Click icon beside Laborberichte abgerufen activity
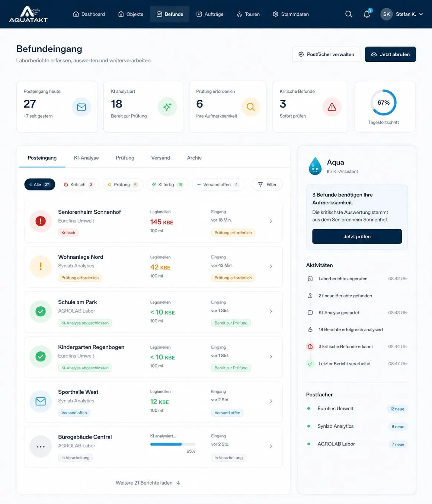This screenshot has width=432, height=504. tap(310, 278)
